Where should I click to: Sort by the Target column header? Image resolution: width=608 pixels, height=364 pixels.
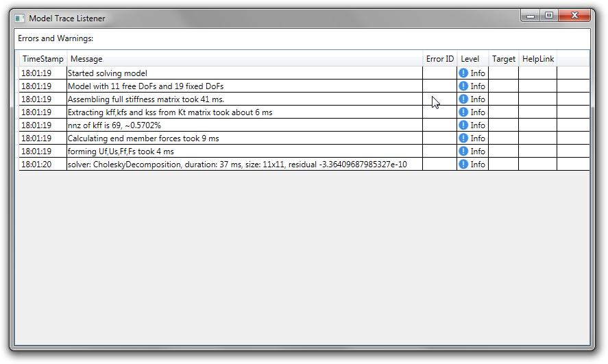[x=503, y=59]
